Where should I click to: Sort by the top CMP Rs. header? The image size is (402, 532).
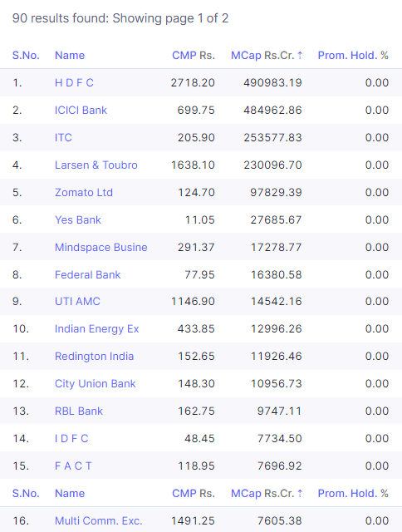pos(194,56)
